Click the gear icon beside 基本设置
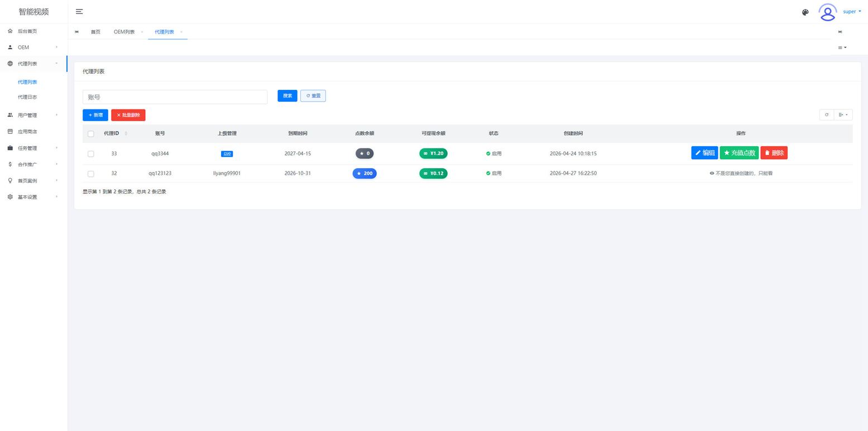868x431 pixels. pos(10,197)
